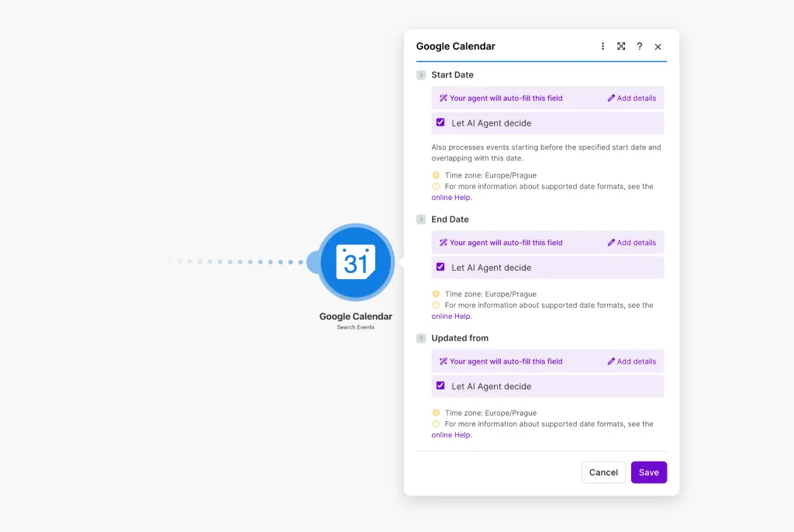794x532 pixels.
Task: Uncheck Let AI Agent decide for End Date
Action: [x=440, y=267]
